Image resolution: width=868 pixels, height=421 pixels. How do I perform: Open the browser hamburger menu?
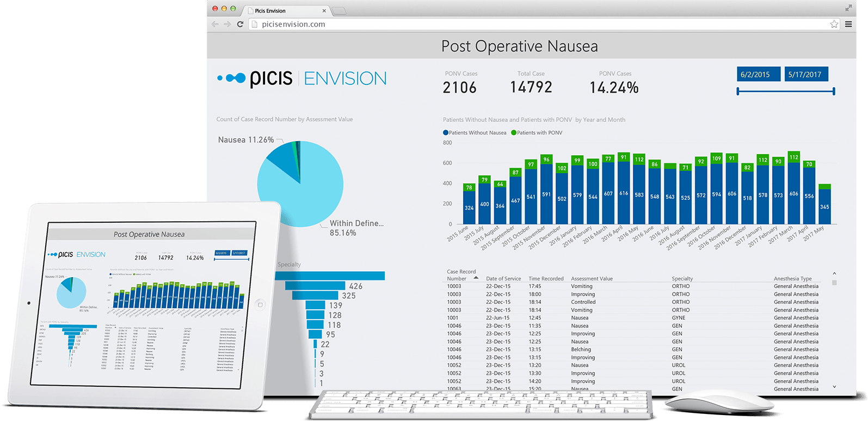pyautogui.click(x=848, y=24)
